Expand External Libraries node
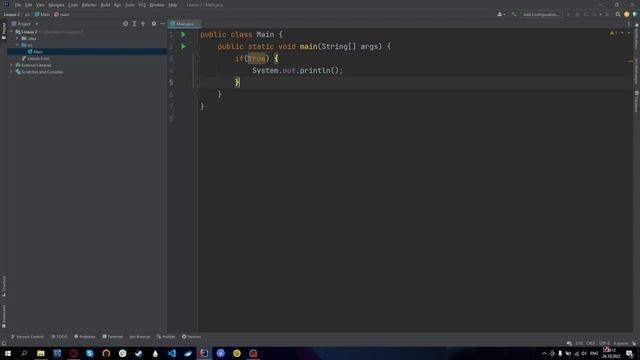The width and height of the screenshot is (640, 360). pos(11,65)
